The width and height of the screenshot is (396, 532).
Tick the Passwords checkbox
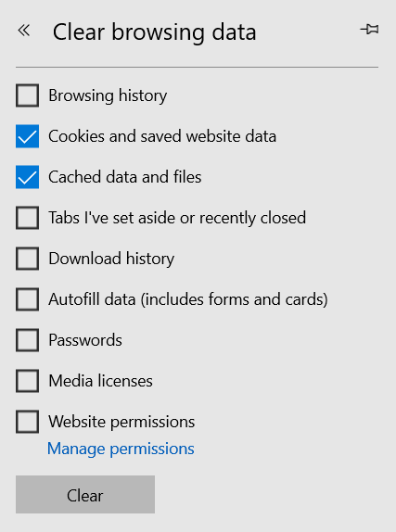tap(27, 339)
